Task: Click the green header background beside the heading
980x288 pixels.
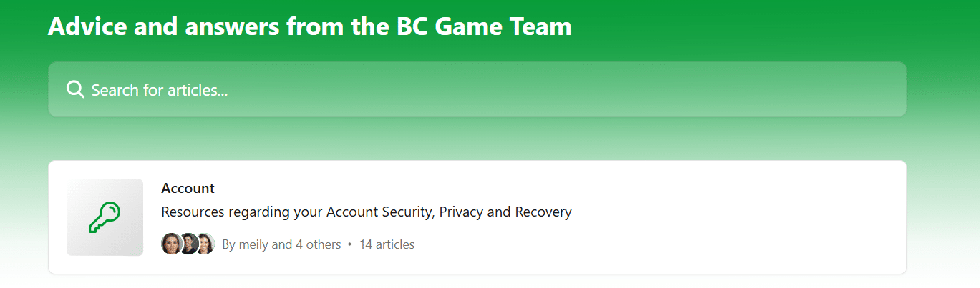Action: click(752, 27)
